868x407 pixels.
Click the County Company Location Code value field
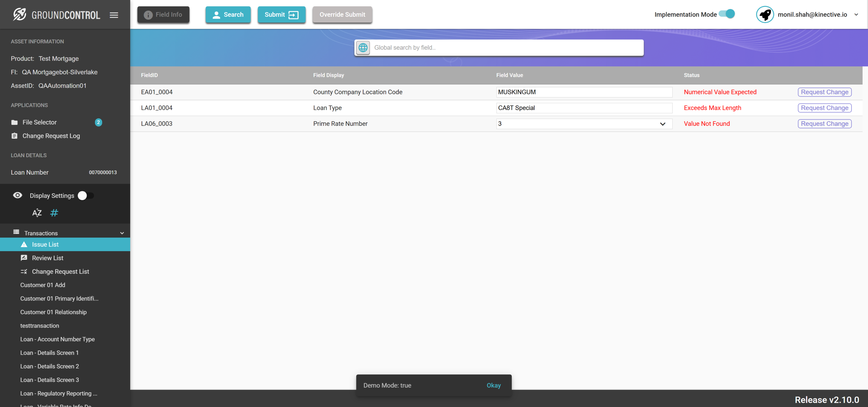[584, 92]
